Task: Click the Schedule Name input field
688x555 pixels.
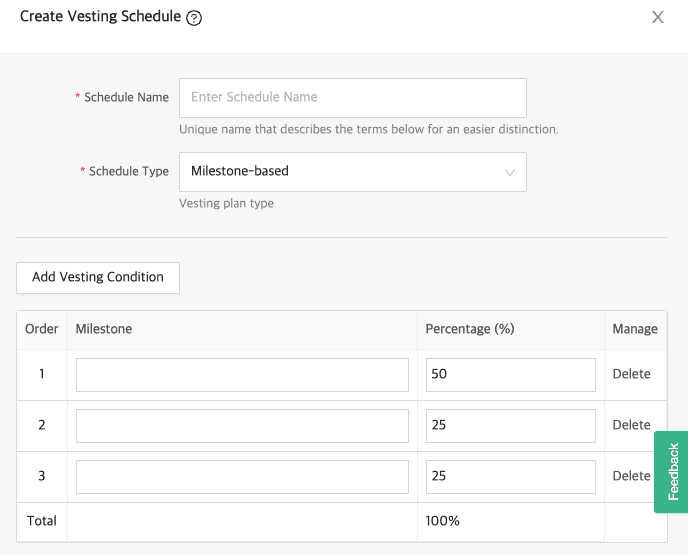Action: click(x=352, y=98)
